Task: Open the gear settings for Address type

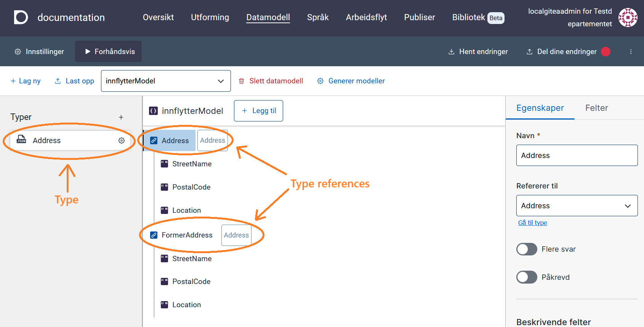Action: (122, 140)
